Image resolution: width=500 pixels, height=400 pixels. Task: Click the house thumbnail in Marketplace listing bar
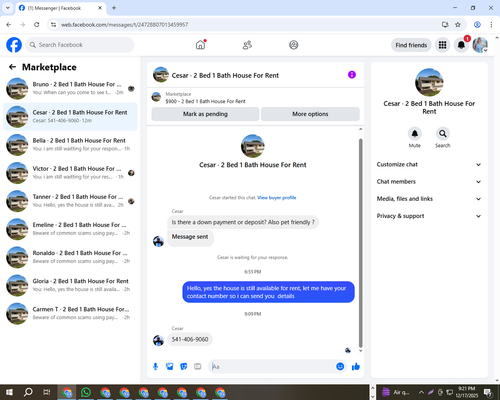click(x=156, y=97)
